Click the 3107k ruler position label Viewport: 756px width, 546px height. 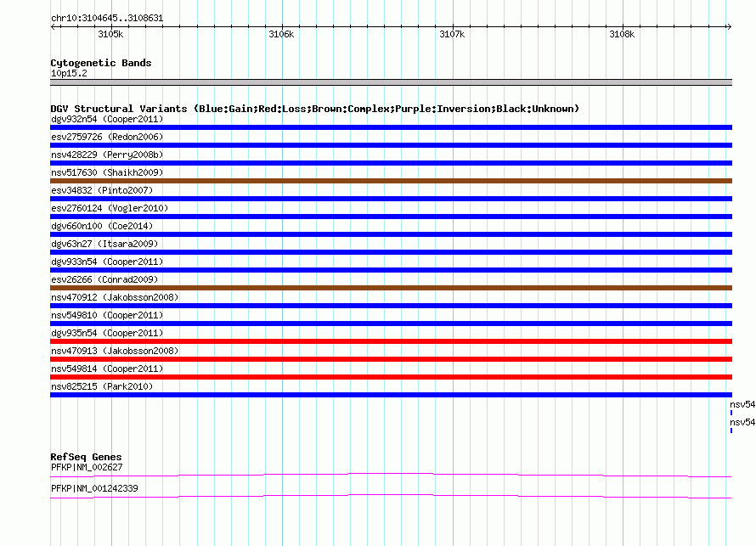tap(452, 34)
